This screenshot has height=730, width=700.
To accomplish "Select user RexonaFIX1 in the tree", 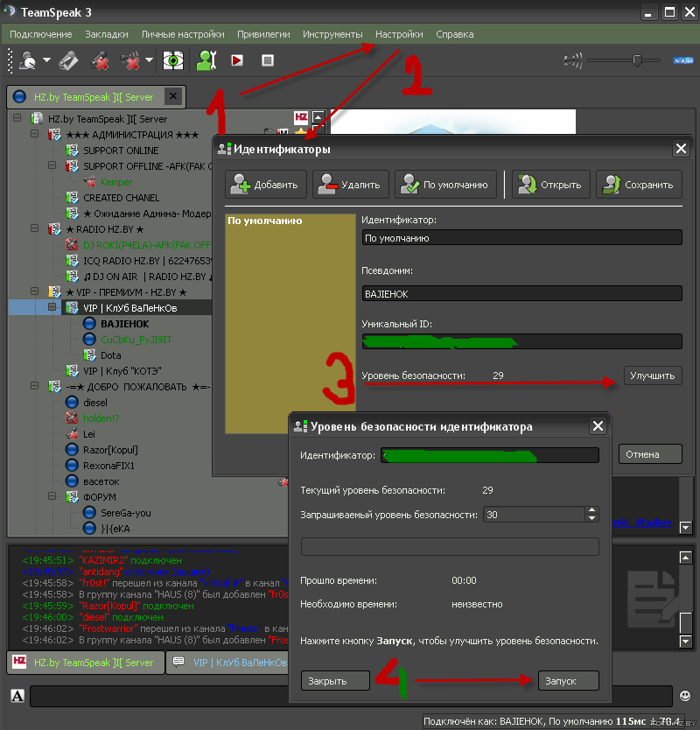I will click(108, 466).
